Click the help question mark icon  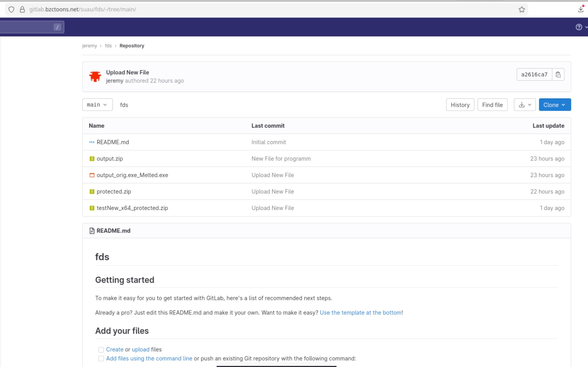coord(579,27)
